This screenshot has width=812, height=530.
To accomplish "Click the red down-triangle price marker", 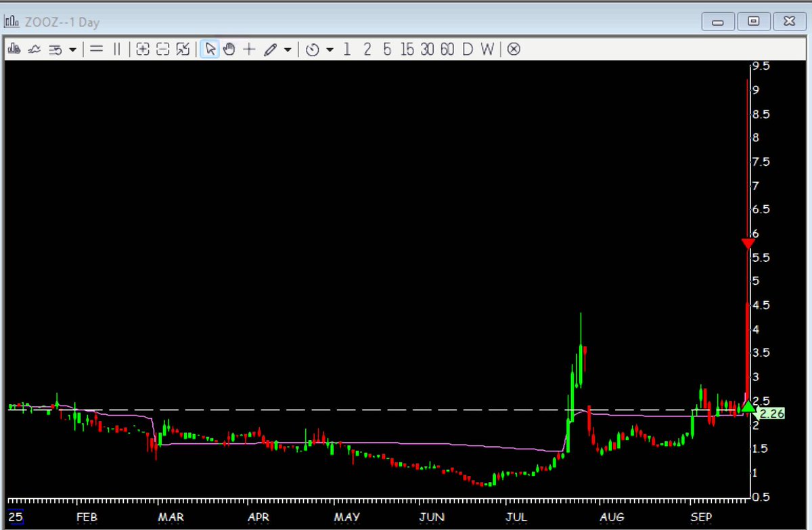I will 748,243.
